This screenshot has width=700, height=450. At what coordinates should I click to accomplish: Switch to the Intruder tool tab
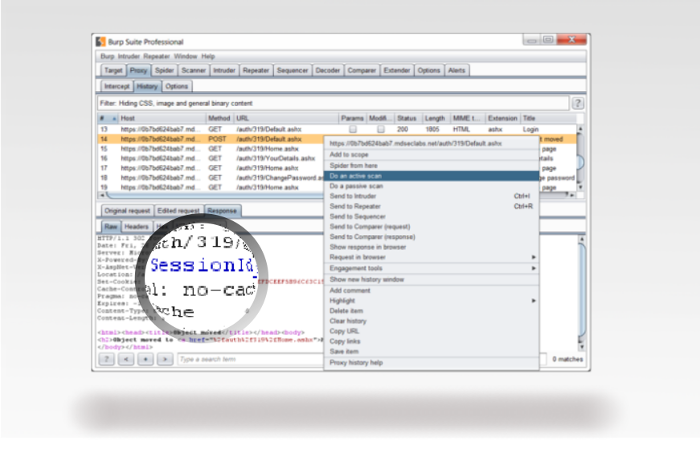coord(224,71)
